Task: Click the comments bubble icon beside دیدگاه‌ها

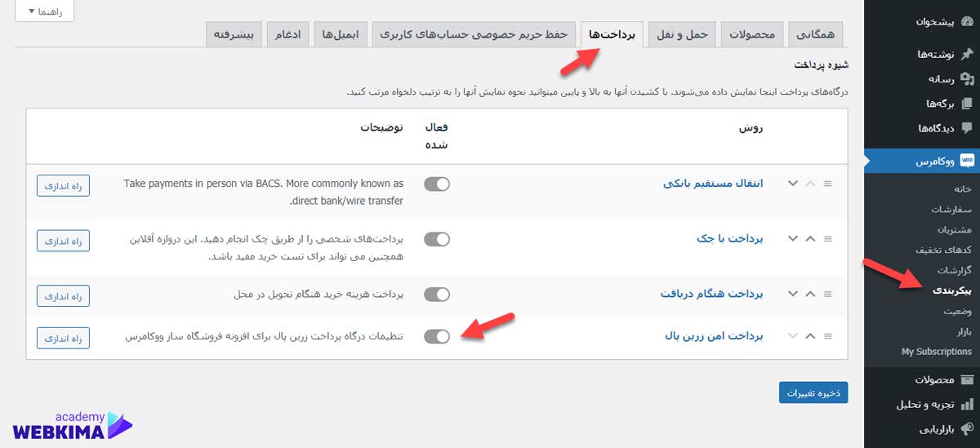Action: [x=967, y=128]
